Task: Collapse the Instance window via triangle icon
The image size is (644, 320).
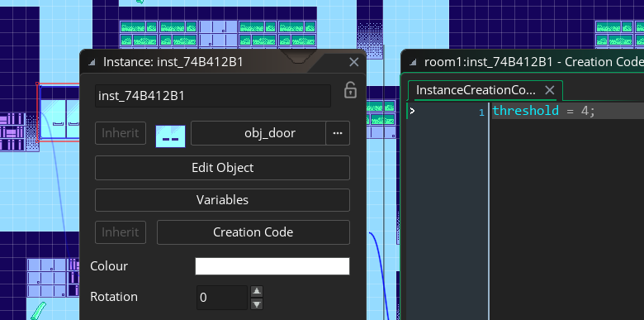Action: pyautogui.click(x=92, y=63)
